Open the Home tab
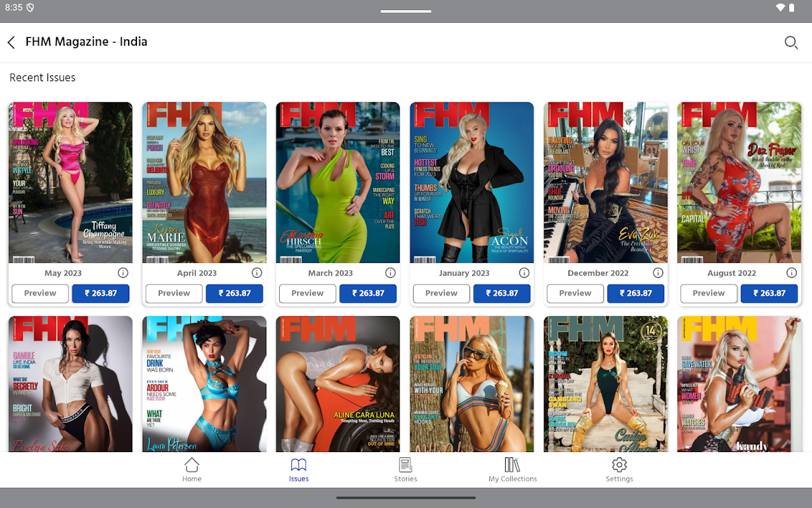The width and height of the screenshot is (812, 508). click(192, 470)
